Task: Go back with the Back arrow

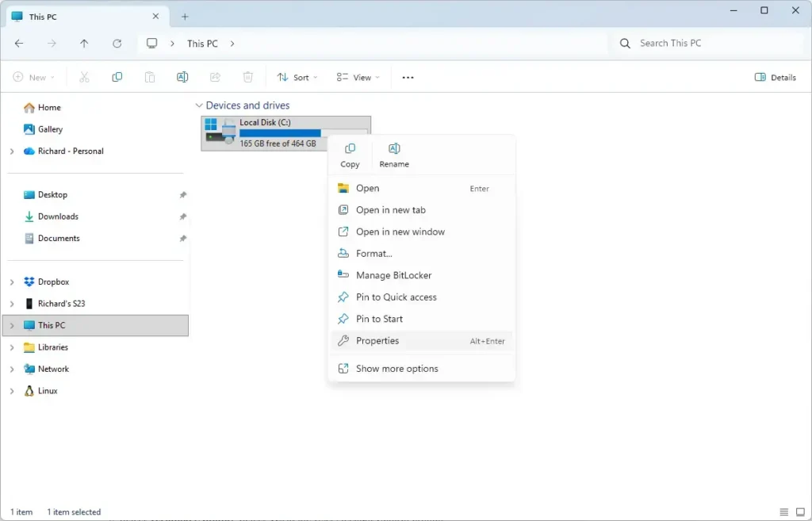Action: [19, 44]
